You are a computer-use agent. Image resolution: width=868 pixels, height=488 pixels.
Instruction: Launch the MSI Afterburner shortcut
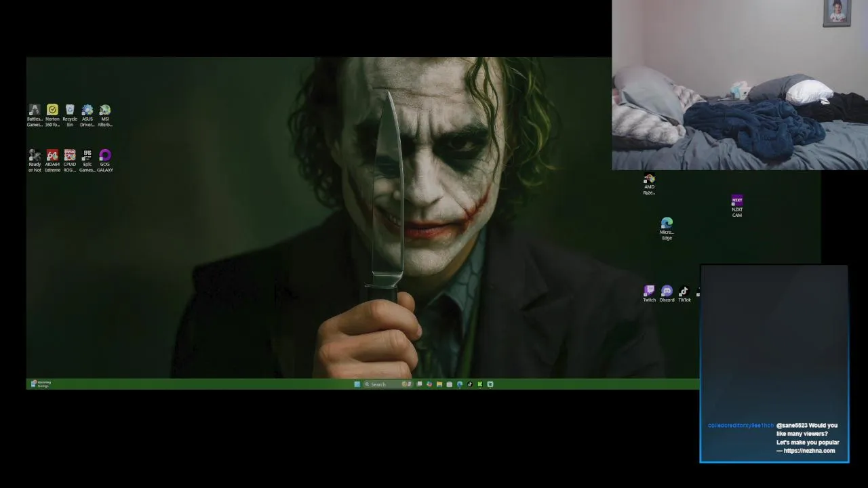(x=105, y=115)
